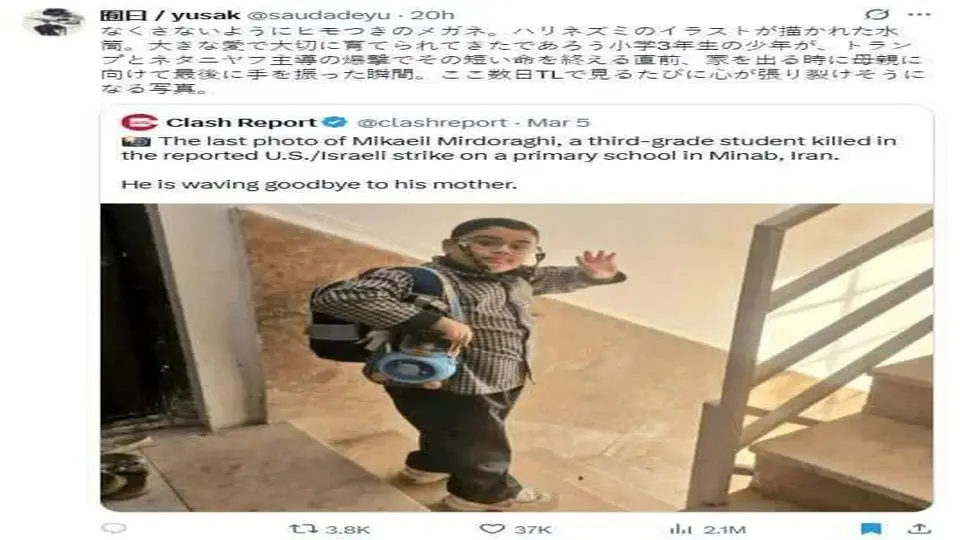Open the 20h timestamp link
Screen dimensions: 960x540
pyautogui.click(x=432, y=15)
